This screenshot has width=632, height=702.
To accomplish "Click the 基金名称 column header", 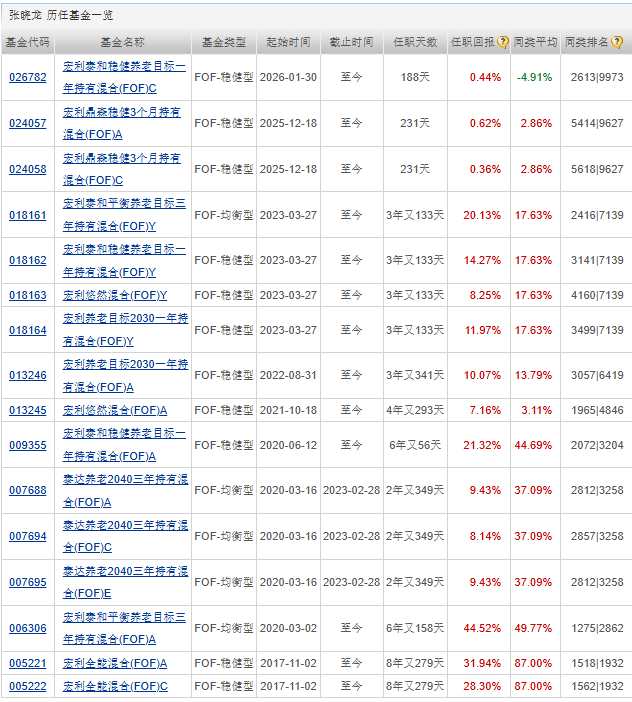I will pyautogui.click(x=123, y=42).
